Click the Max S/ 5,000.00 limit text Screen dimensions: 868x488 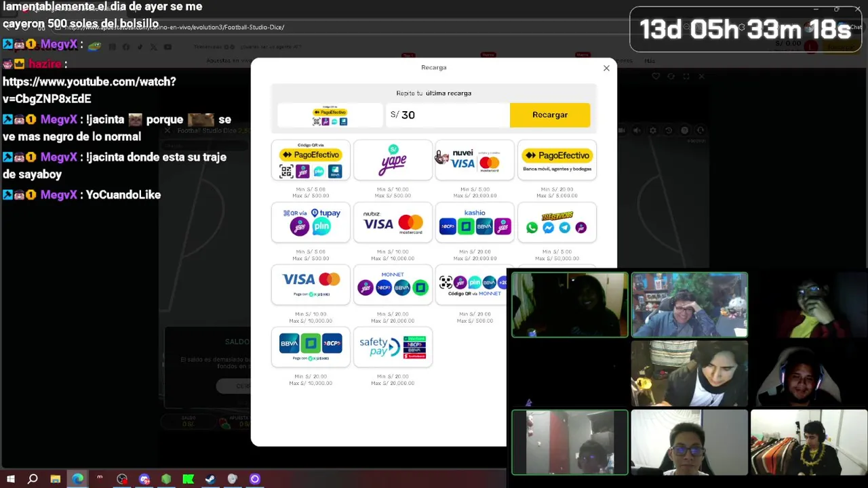557,196
